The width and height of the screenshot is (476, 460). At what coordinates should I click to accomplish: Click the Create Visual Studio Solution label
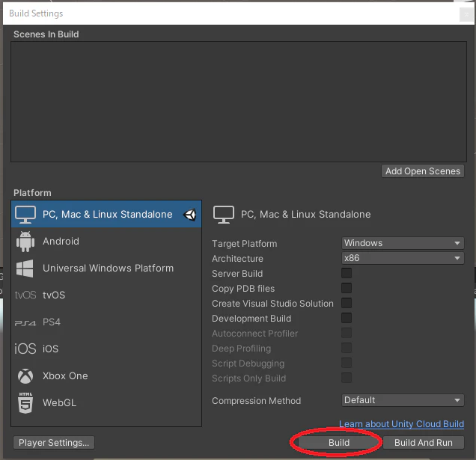272,304
